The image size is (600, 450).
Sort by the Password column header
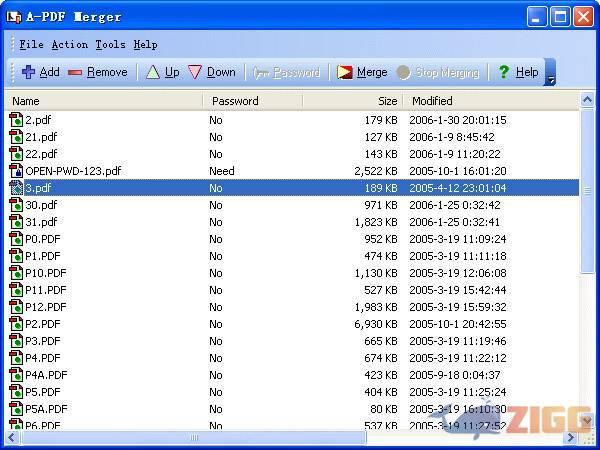pyautogui.click(x=253, y=101)
